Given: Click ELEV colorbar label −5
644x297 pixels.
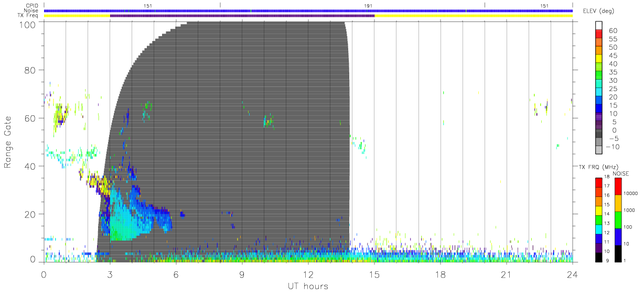Looking at the screenshot, I should point(613,138).
